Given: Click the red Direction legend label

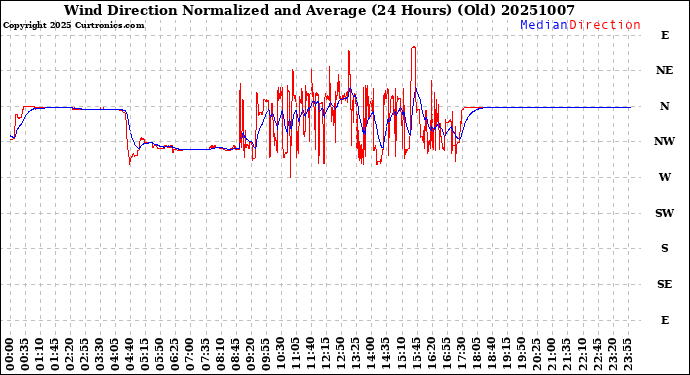Looking at the screenshot, I should (x=605, y=25).
